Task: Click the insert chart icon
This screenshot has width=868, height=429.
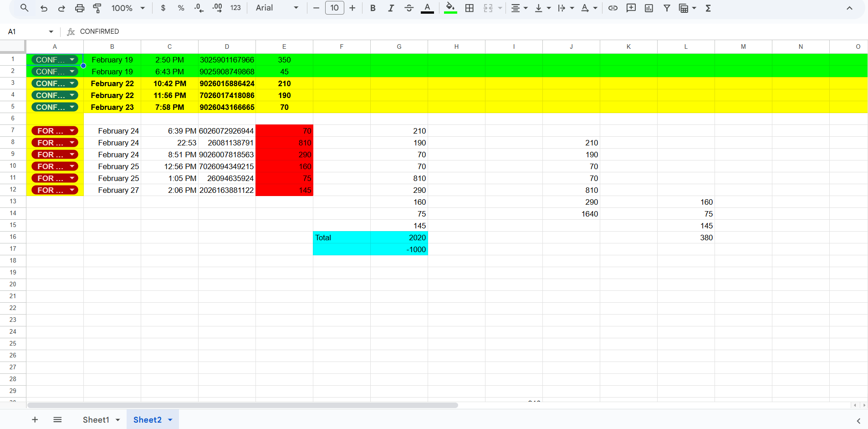Action: [x=649, y=8]
